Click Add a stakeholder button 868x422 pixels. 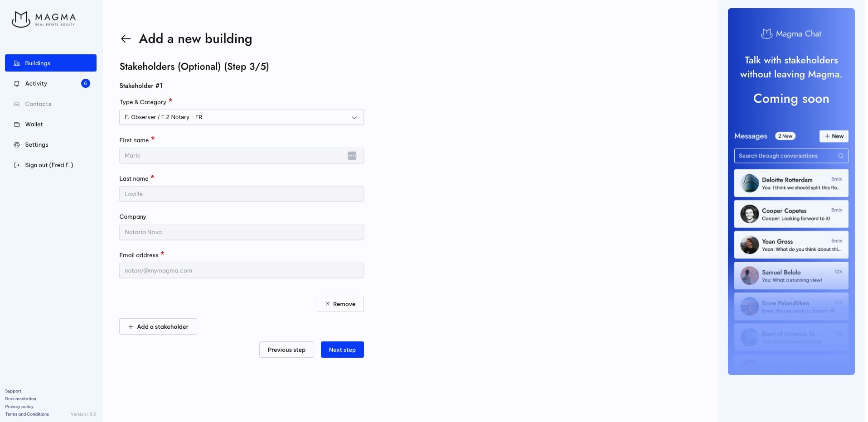pyautogui.click(x=158, y=326)
